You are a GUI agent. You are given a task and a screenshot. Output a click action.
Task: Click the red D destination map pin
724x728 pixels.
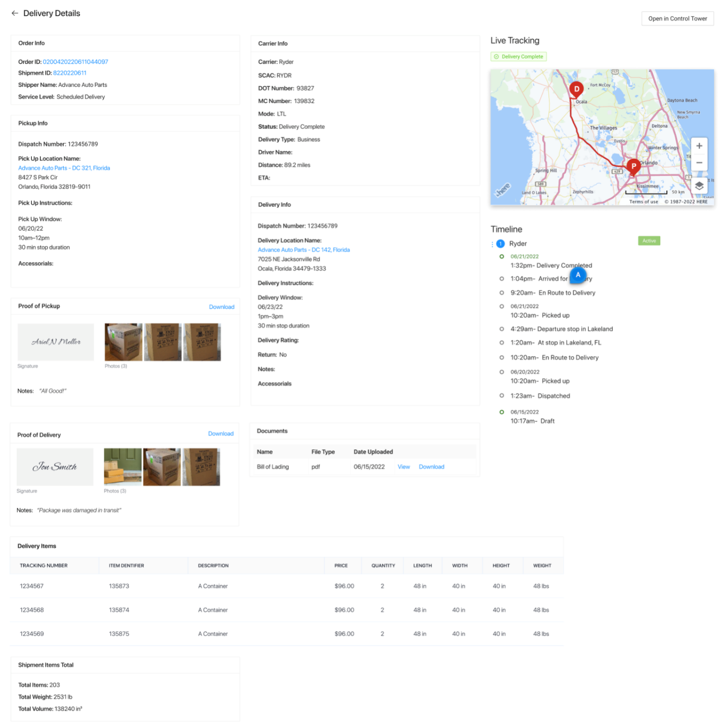(x=576, y=89)
